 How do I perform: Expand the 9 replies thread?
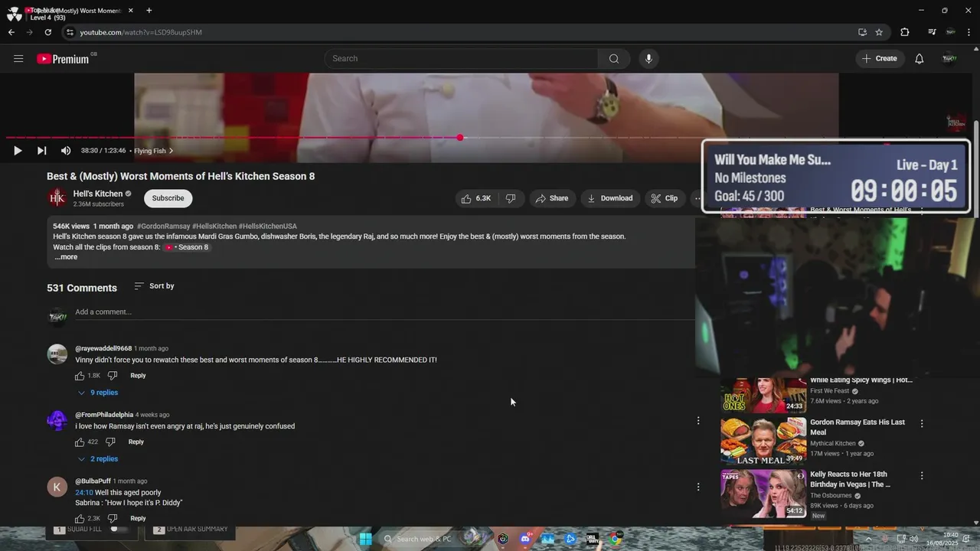[97, 393]
